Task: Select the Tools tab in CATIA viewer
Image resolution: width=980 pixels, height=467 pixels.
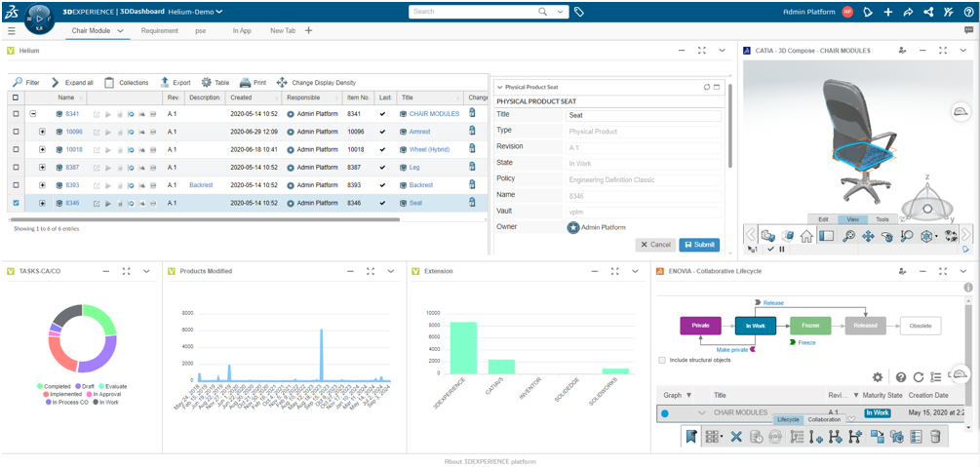Action: [882, 219]
